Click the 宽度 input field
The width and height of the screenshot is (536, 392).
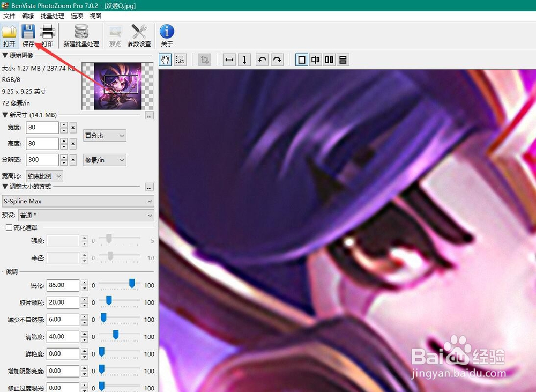click(42, 128)
